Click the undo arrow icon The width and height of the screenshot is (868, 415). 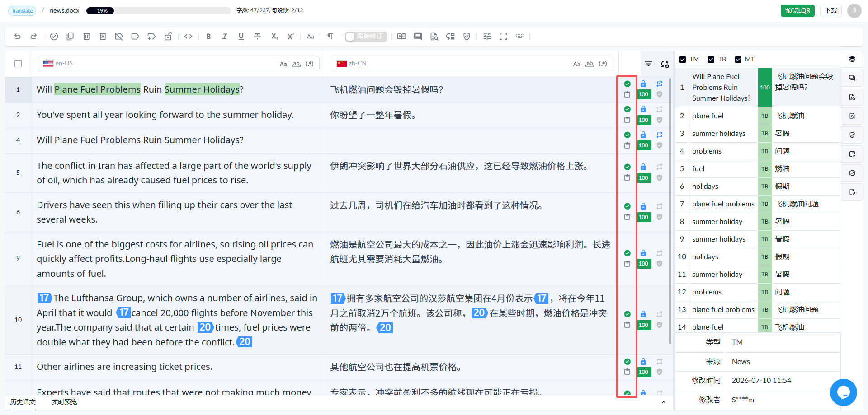click(x=18, y=37)
